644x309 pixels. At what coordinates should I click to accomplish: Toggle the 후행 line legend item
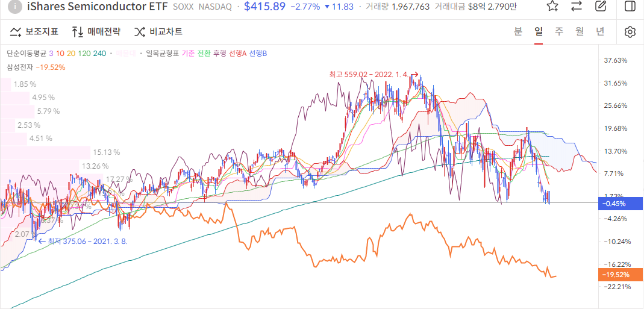pyautogui.click(x=219, y=54)
